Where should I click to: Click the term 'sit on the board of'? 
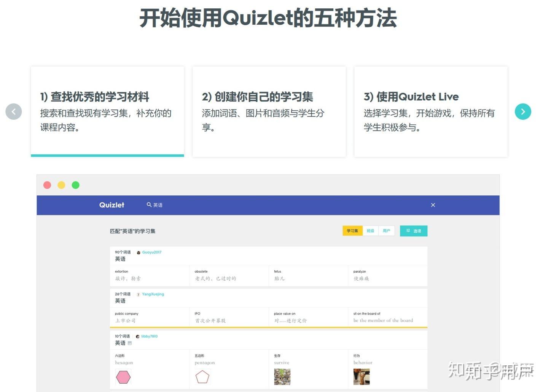(367, 314)
